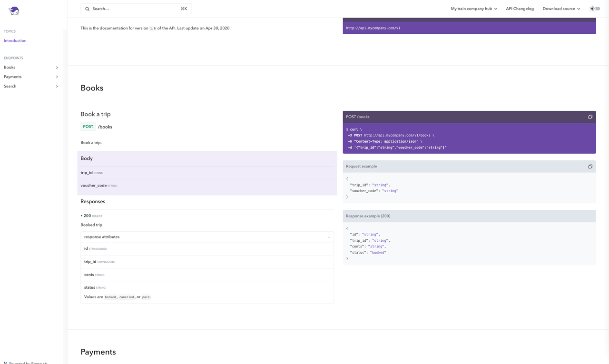Image resolution: width=609 pixels, height=364 pixels.
Task: Click the Request example header label
Action: click(x=362, y=167)
